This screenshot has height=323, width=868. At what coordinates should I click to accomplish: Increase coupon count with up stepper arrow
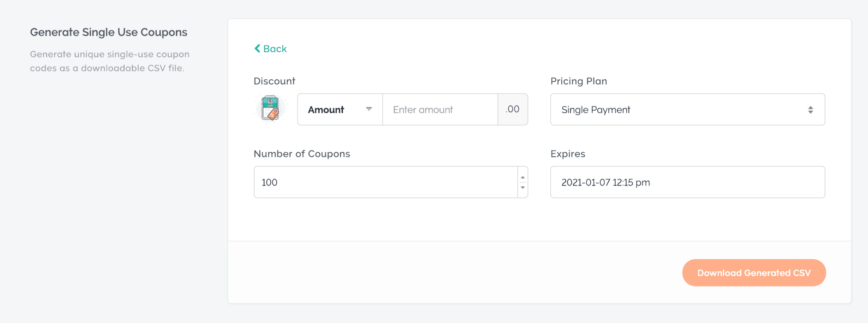pos(523,177)
